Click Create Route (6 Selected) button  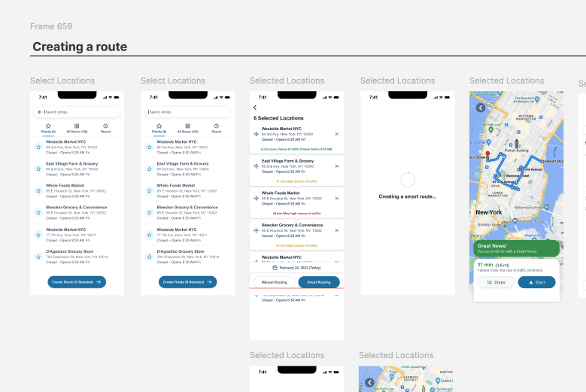[77, 282]
